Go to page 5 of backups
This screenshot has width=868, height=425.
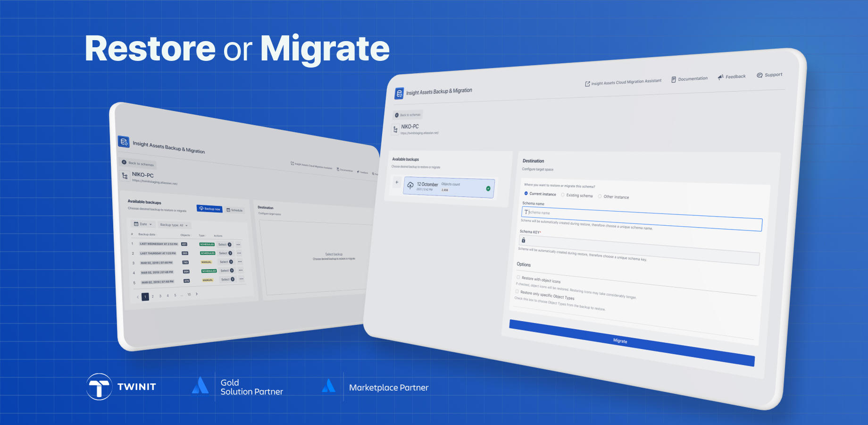point(175,295)
